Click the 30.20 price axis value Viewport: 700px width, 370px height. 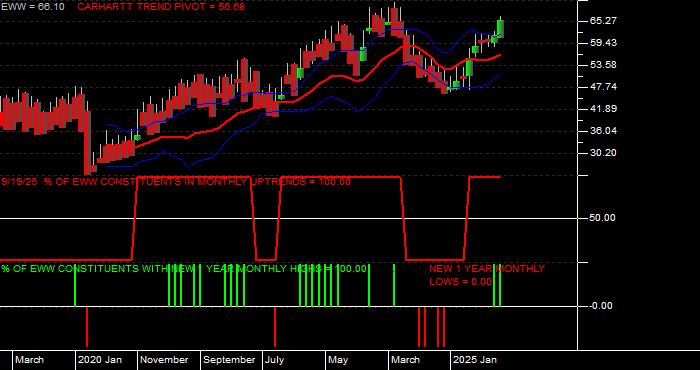coord(603,153)
